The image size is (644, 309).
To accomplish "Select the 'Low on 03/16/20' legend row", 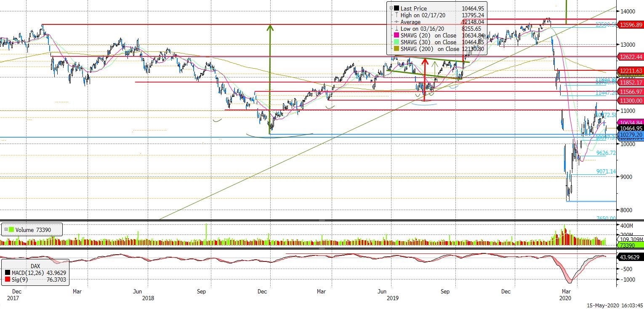I will [437, 29].
